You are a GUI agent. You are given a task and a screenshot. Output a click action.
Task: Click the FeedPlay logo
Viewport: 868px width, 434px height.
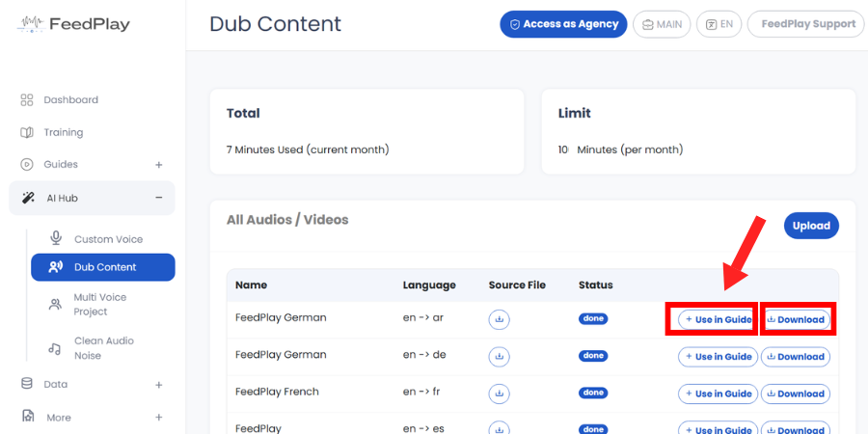(x=73, y=24)
